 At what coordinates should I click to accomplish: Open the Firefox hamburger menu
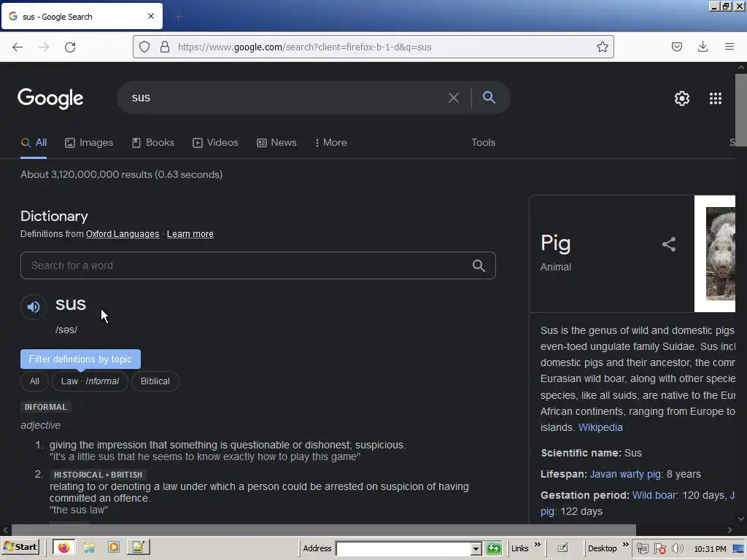729,47
